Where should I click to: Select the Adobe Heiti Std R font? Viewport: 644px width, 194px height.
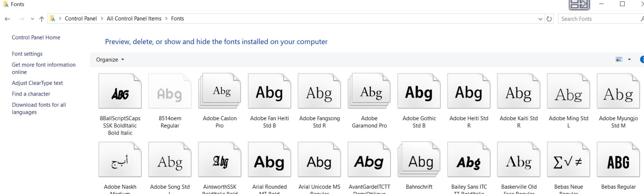[469, 91]
